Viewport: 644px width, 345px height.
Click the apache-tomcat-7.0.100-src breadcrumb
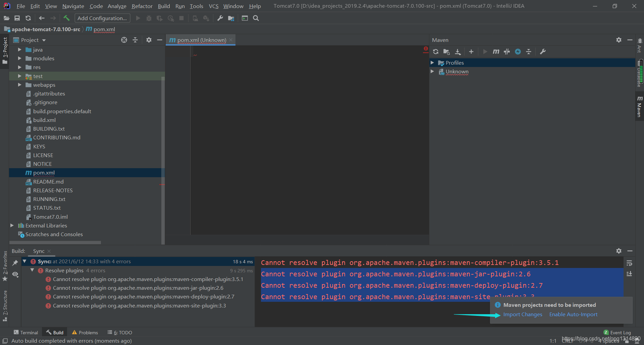pyautogui.click(x=46, y=29)
